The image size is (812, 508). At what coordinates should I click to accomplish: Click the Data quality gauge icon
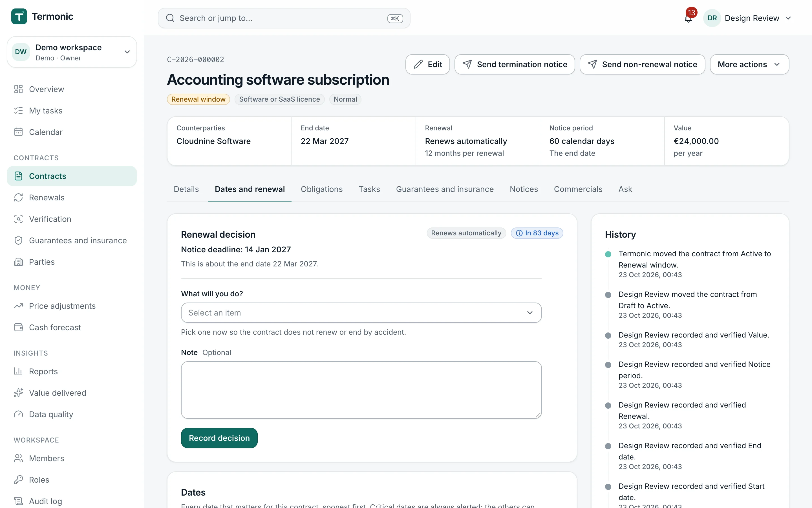18,415
